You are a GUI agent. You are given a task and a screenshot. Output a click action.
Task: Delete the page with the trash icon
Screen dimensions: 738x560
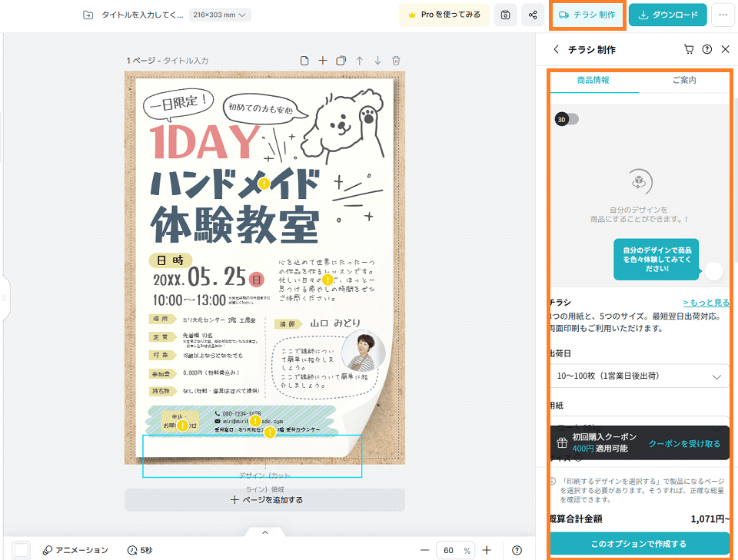click(x=395, y=59)
